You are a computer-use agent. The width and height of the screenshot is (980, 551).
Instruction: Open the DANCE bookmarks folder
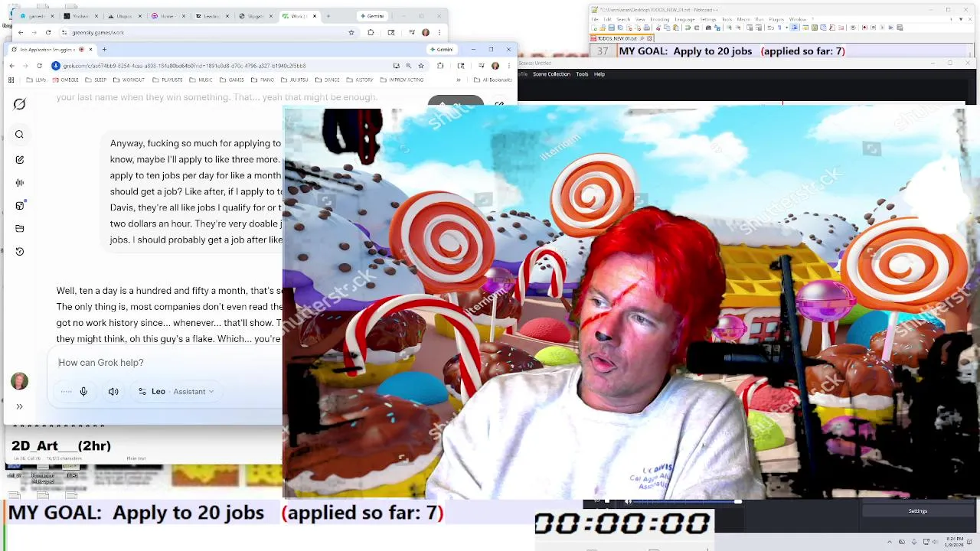[x=328, y=80]
